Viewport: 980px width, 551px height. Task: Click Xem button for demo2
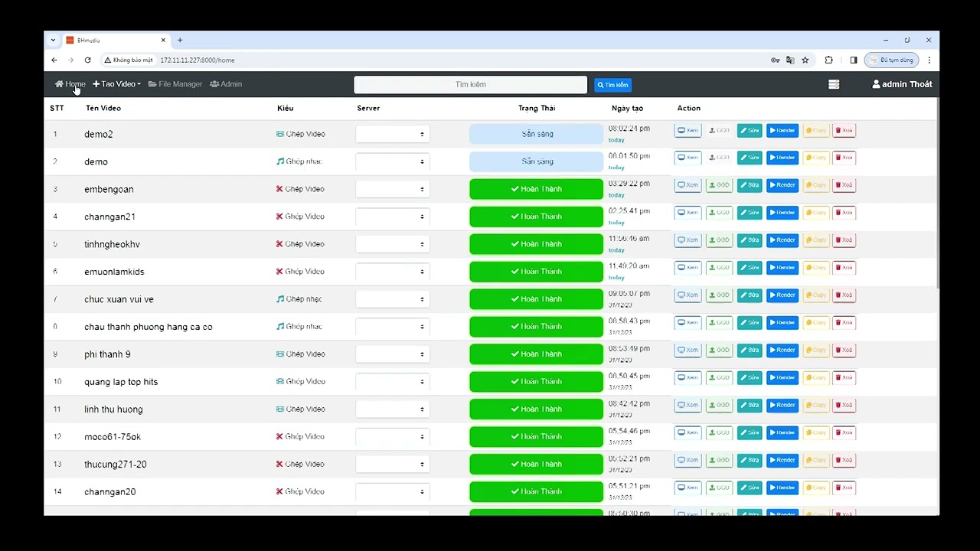coord(688,130)
